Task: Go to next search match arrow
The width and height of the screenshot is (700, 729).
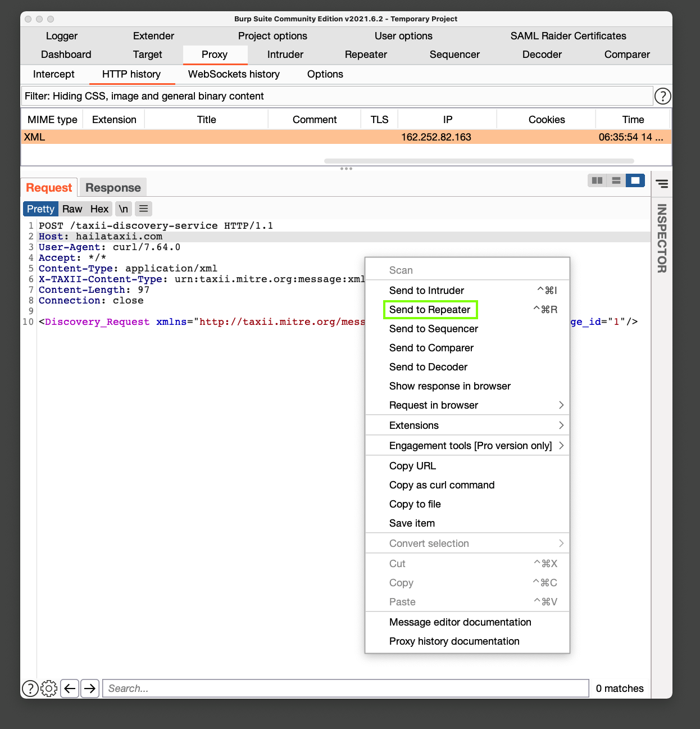Action: pyautogui.click(x=90, y=688)
